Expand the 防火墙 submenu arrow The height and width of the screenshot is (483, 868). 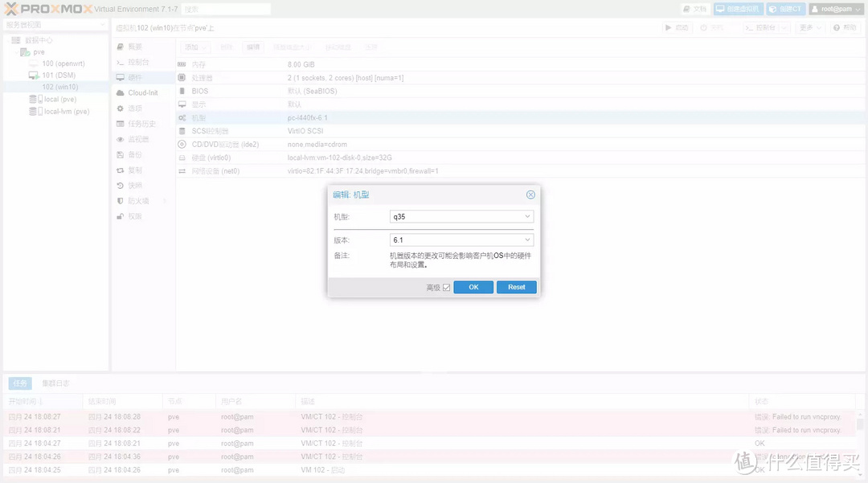point(165,201)
